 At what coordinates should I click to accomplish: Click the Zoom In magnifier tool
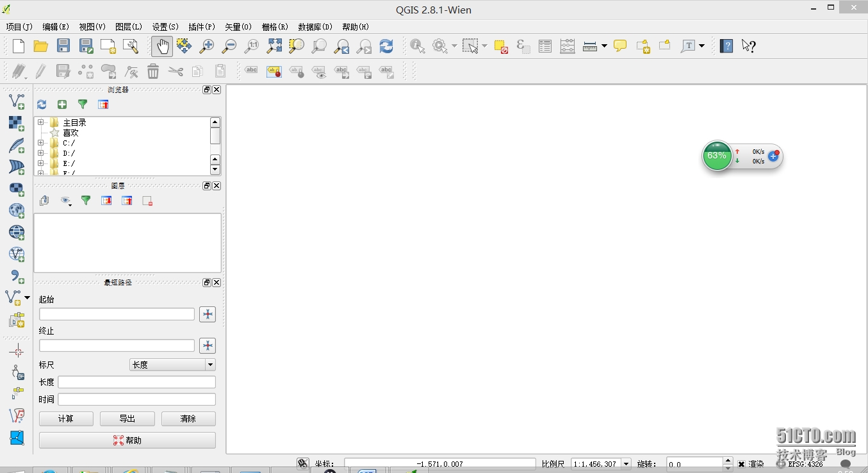[x=207, y=46]
